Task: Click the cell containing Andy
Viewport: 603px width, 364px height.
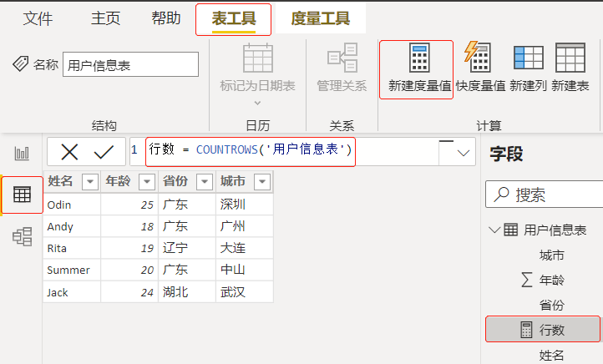Action: tap(72, 226)
